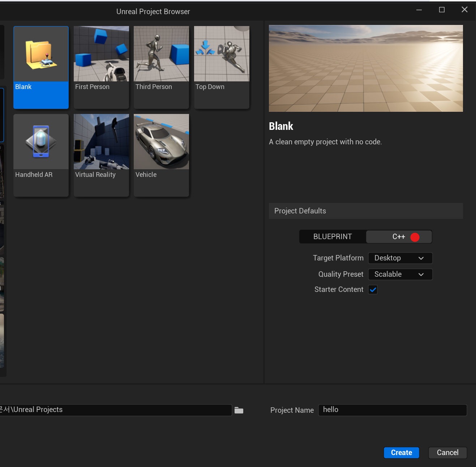Choose the Handheld AR template

coord(41,155)
